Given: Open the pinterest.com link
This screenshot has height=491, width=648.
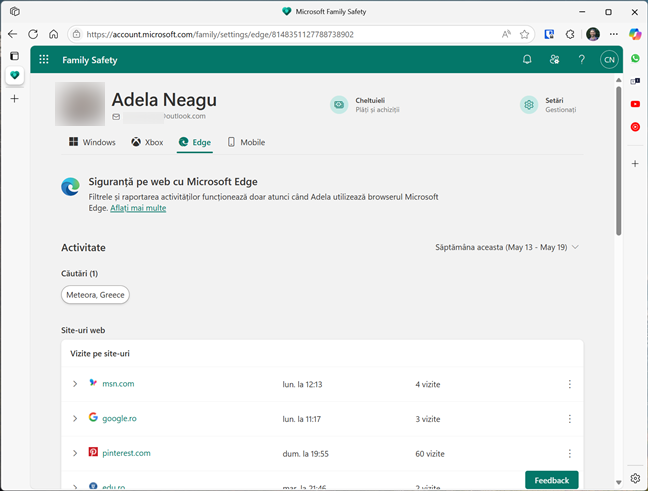Looking at the screenshot, I should point(126,453).
